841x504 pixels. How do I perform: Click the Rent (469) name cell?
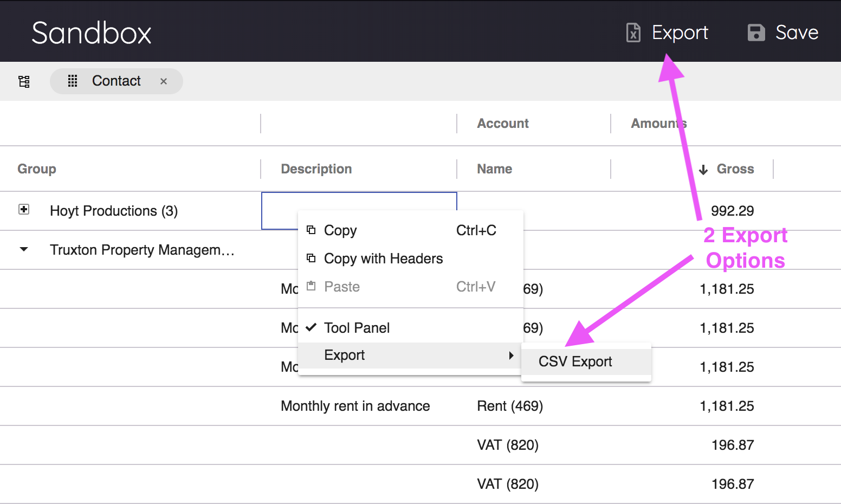point(510,406)
